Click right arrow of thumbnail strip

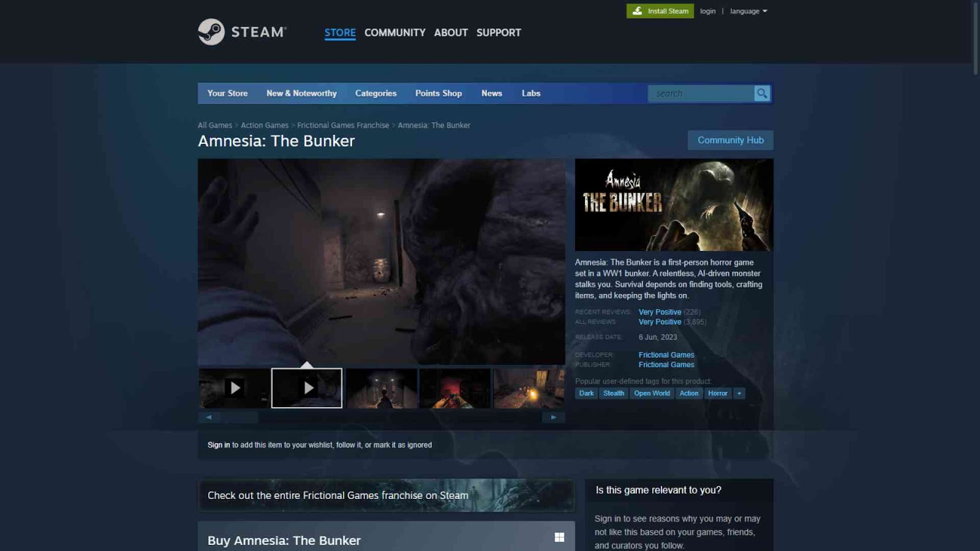pos(554,418)
